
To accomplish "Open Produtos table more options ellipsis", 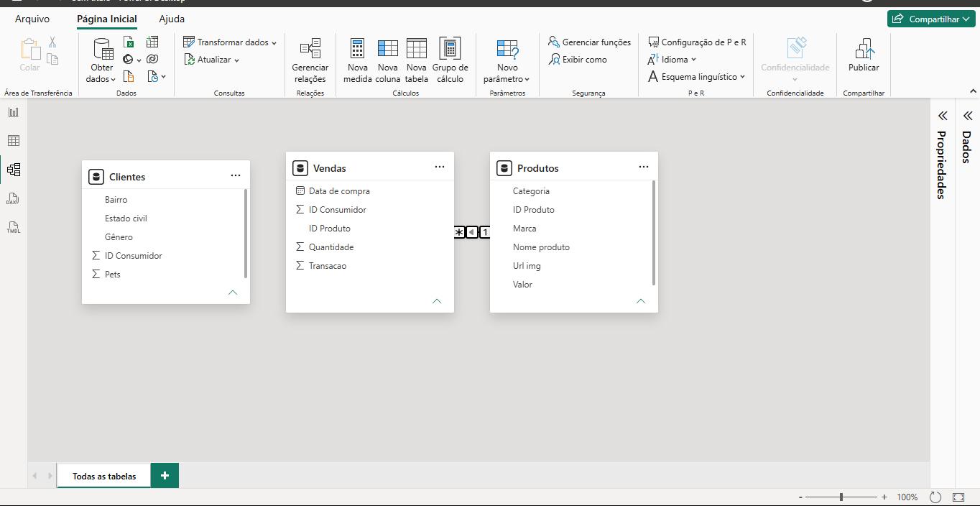I will pos(644,167).
